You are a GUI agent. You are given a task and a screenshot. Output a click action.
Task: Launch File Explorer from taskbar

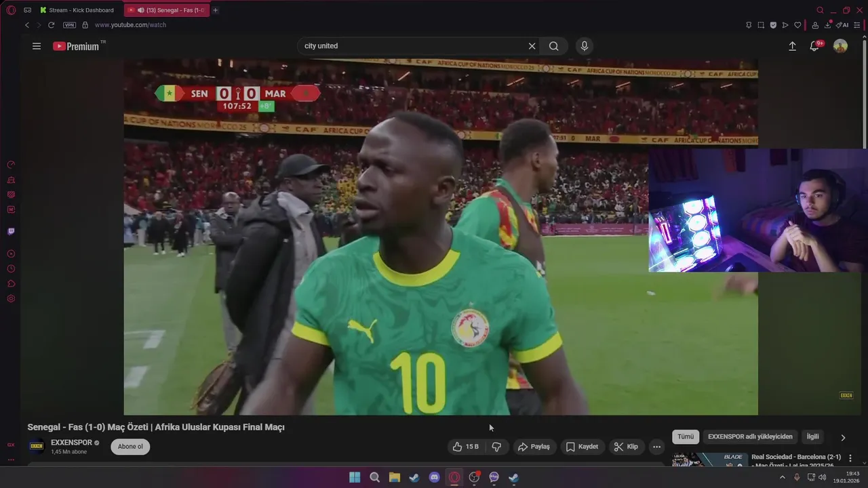click(395, 477)
